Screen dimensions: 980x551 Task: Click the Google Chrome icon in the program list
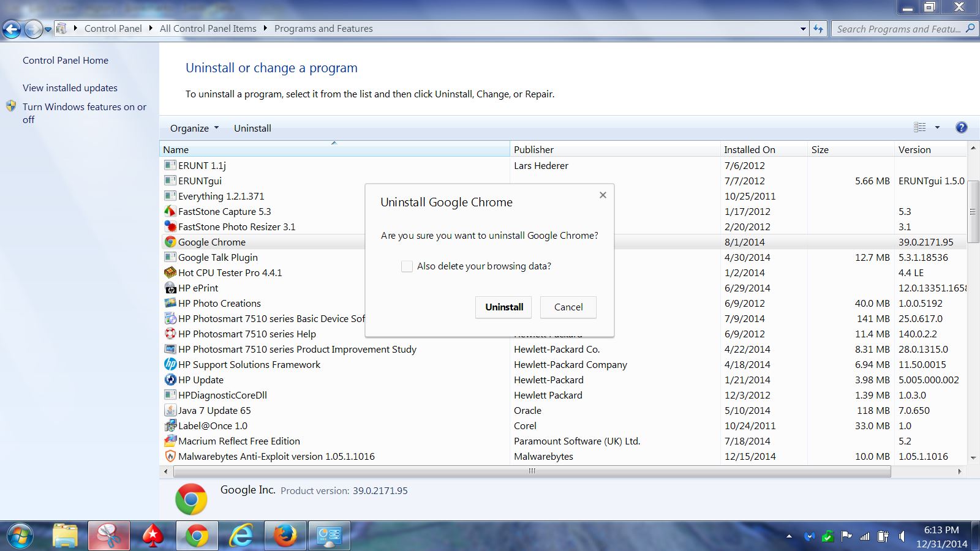170,242
